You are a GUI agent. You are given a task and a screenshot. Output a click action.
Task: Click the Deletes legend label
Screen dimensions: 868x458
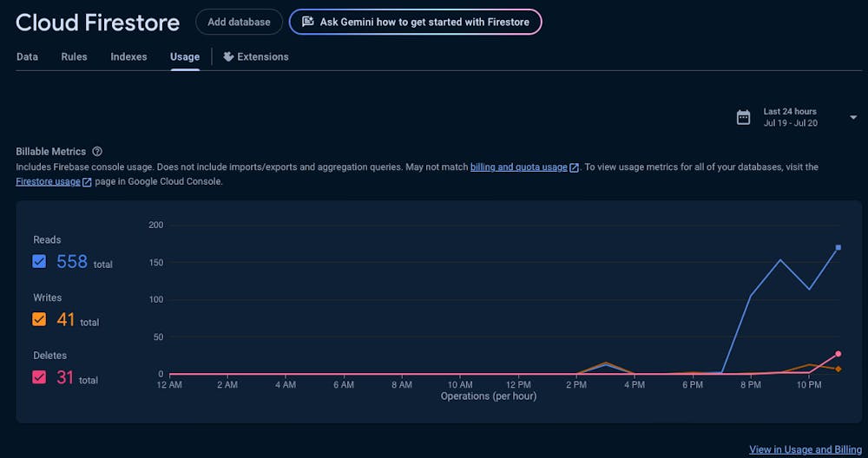49,356
